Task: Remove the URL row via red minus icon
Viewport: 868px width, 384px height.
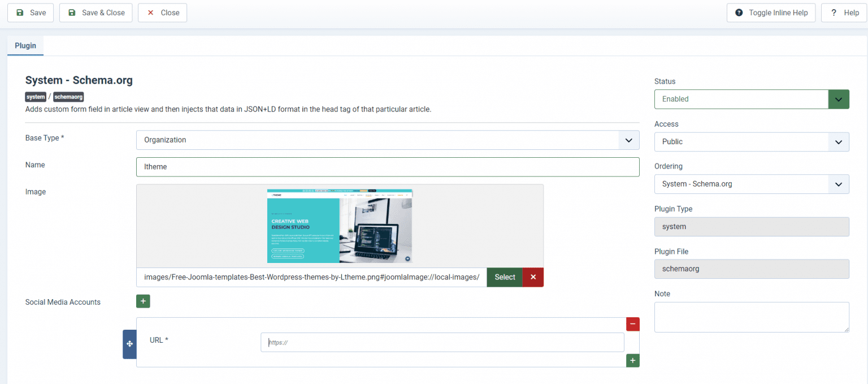Action: pyautogui.click(x=632, y=324)
